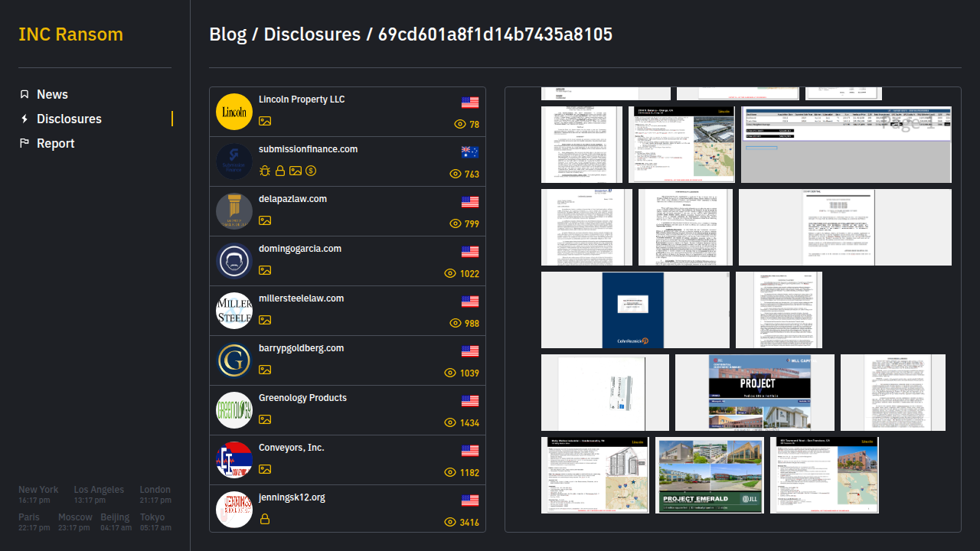Select the millersteelelaw.com list entry

pyautogui.click(x=301, y=298)
